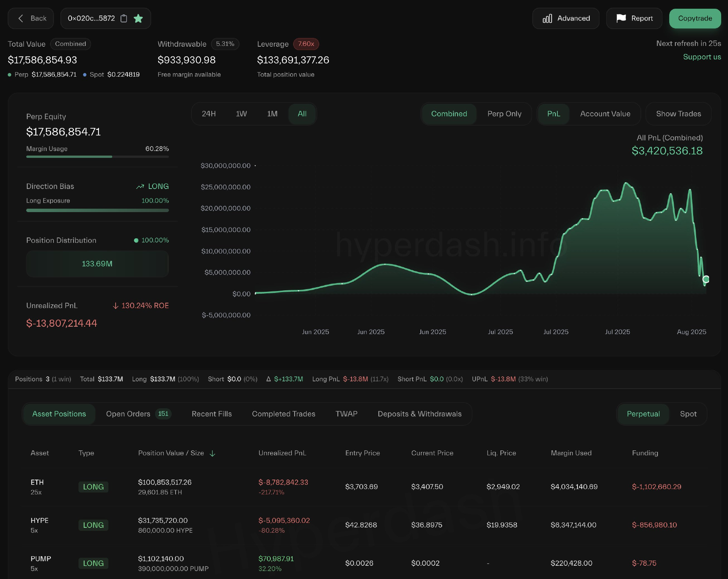
Task: Click the Support us link
Action: pos(701,57)
